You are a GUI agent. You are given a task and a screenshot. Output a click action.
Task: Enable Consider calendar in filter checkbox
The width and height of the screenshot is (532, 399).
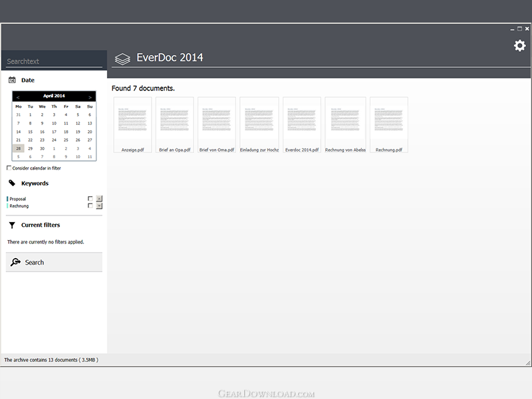[x=9, y=168]
